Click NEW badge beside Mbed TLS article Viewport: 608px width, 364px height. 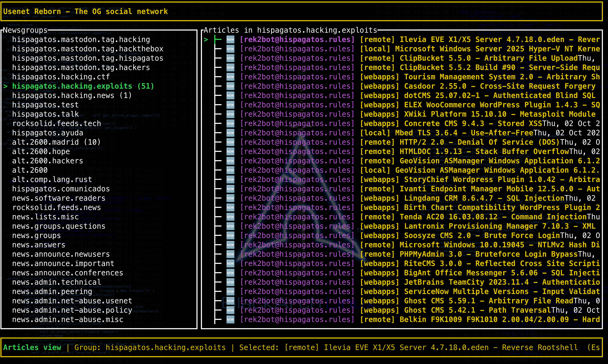tap(230, 133)
